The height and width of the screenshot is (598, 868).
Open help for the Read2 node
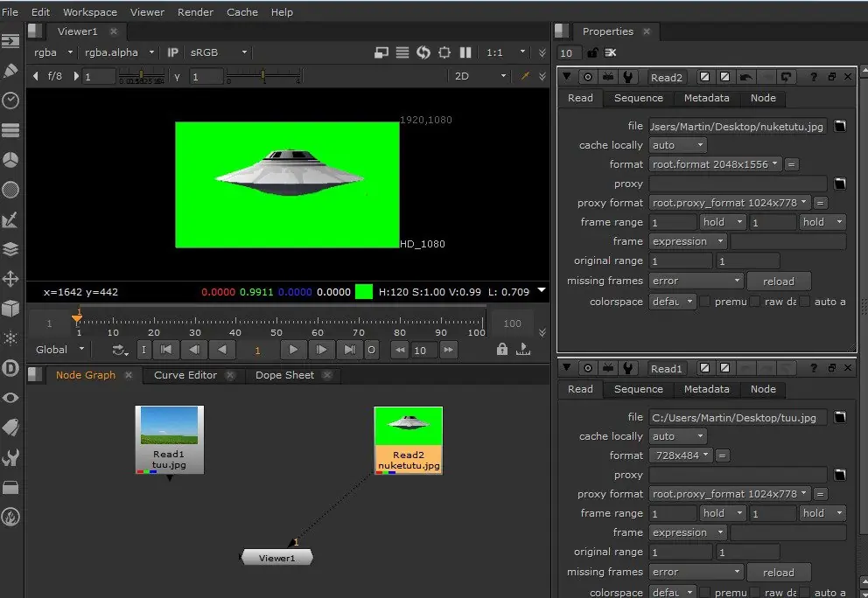(813, 77)
